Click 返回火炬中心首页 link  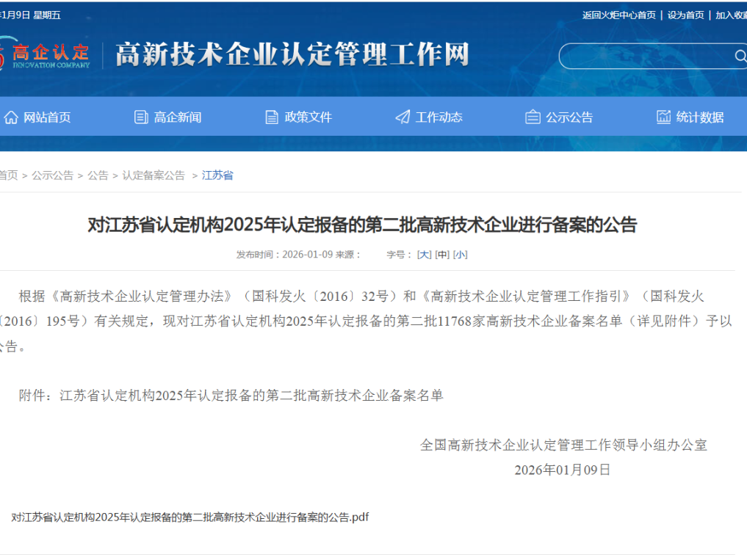point(618,15)
